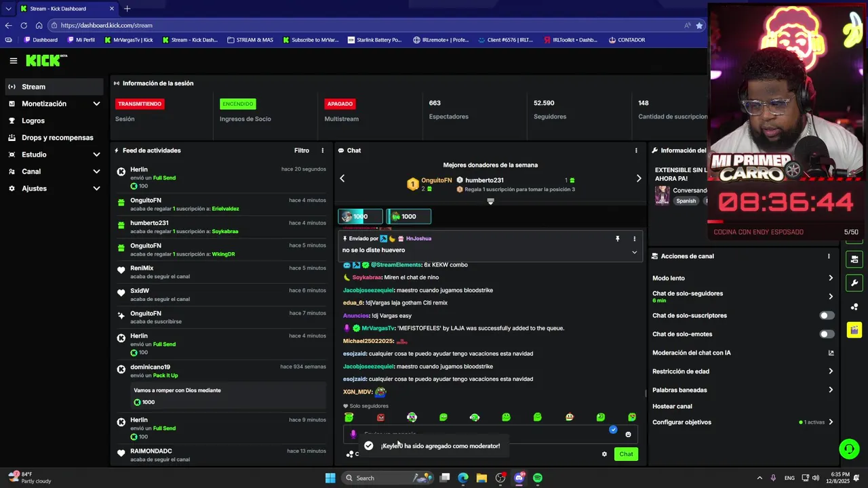Click the yellow clapperboard icon in right rail
The width and height of the screenshot is (868, 488).
(854, 330)
